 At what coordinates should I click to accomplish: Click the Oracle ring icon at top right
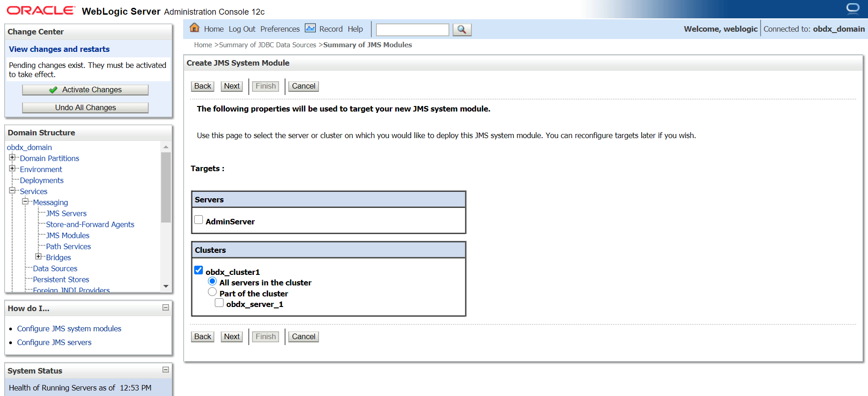coord(853,9)
